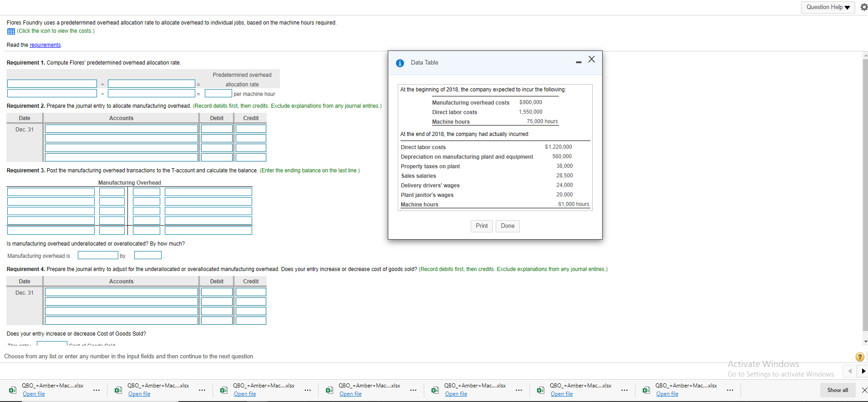
Task: Click the Excel icon of the first downloaded file
Action: pyautogui.click(x=13, y=390)
